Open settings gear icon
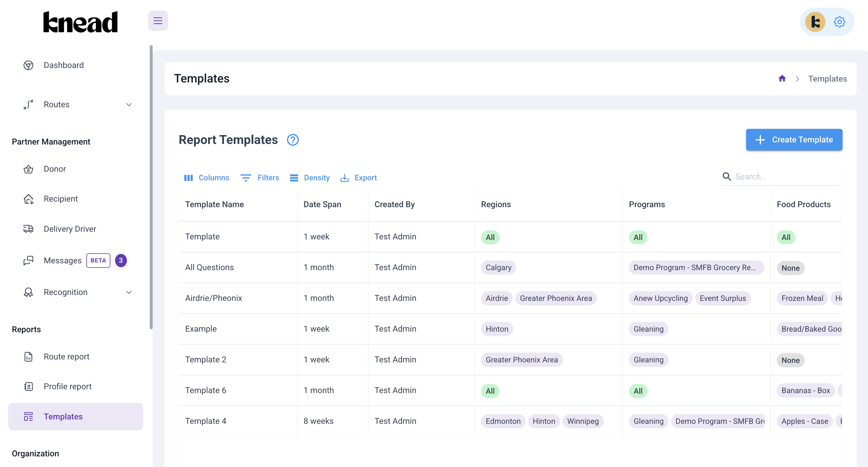The height and width of the screenshot is (467, 868). coord(839,22)
